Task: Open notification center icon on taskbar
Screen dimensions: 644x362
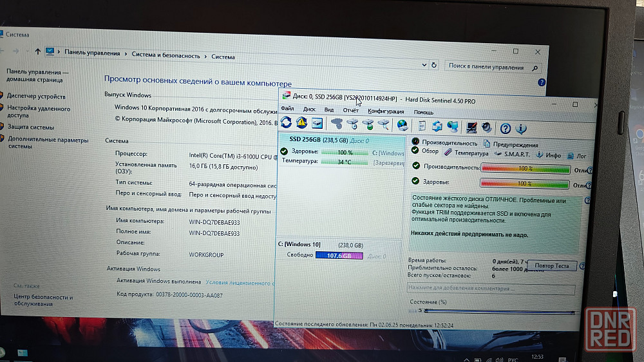Action: point(562,359)
